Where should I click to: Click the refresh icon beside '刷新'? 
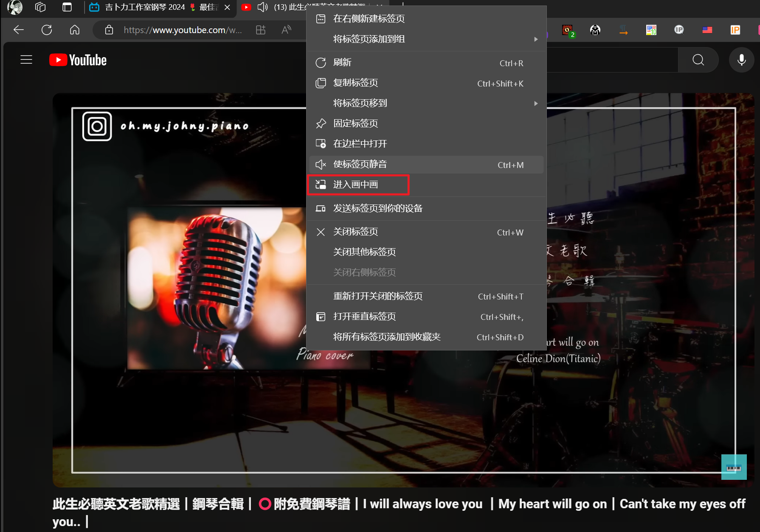(x=321, y=63)
